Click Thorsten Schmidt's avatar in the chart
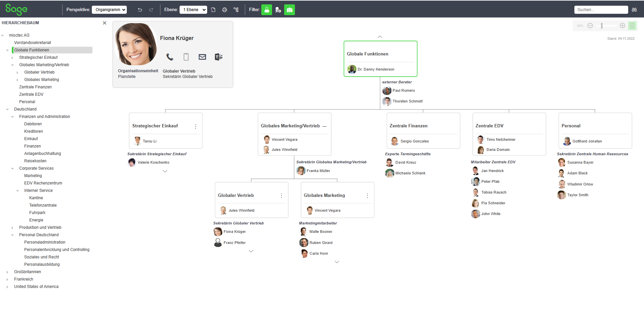Screen dimensions: 644x334 point(387,101)
